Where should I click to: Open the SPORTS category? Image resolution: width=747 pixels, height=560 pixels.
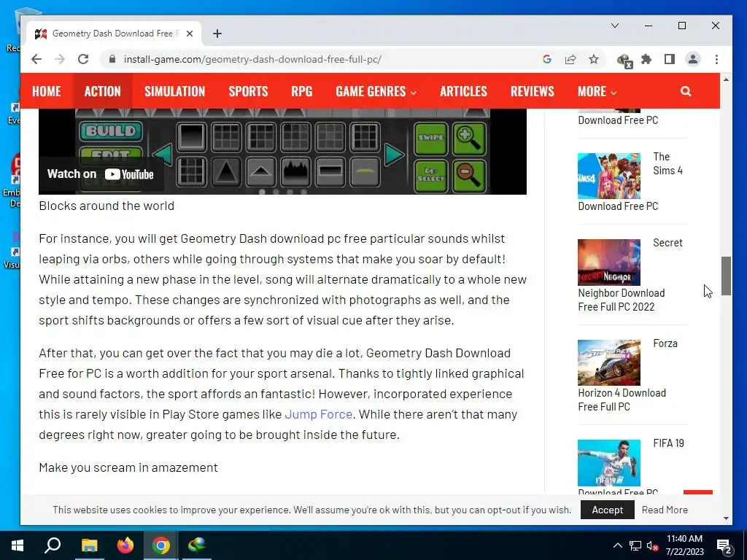[x=248, y=91]
